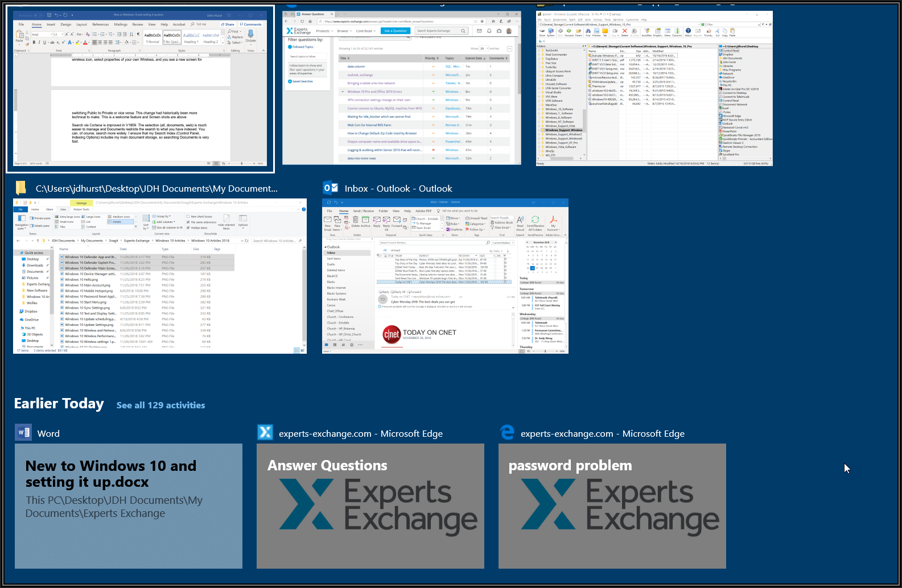Viewport: 902px width, 588px height.
Task: Click the Italic icon in the Word window
Action: (39, 42)
